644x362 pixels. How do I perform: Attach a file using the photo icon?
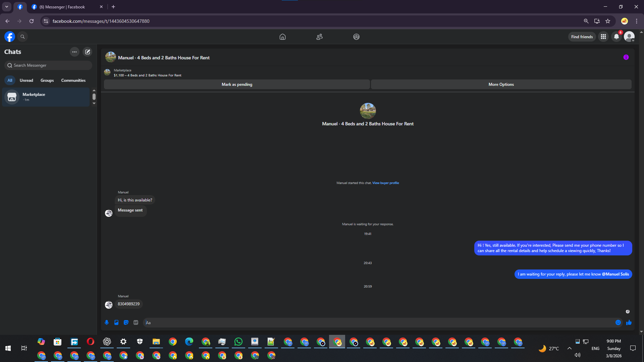[116, 322]
